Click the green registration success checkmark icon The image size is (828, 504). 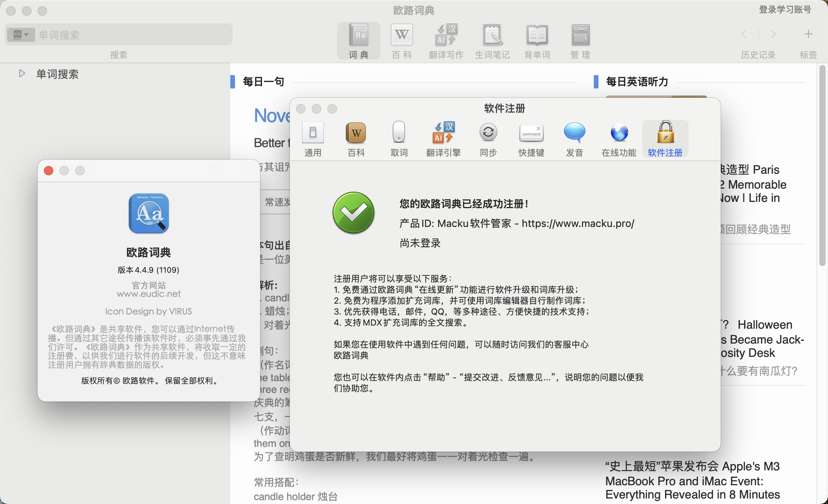(x=353, y=212)
